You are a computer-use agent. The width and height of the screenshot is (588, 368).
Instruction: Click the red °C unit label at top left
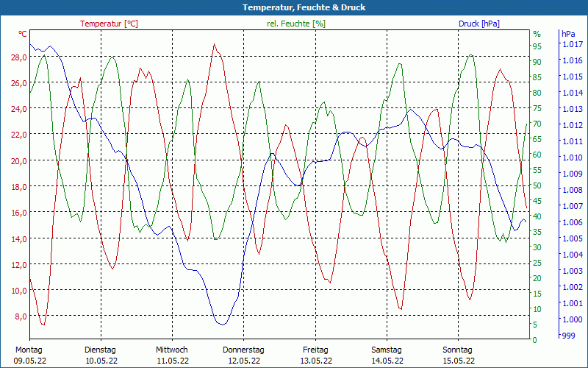click(x=23, y=34)
